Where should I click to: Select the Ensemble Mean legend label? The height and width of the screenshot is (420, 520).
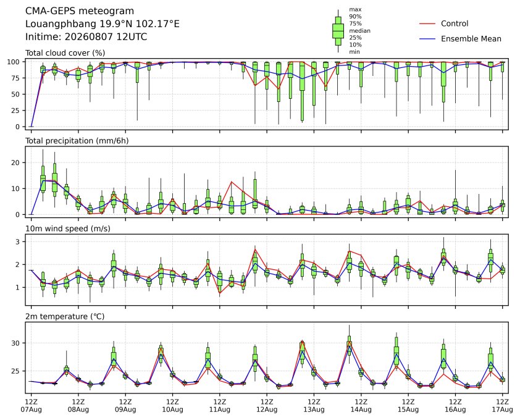coord(471,39)
